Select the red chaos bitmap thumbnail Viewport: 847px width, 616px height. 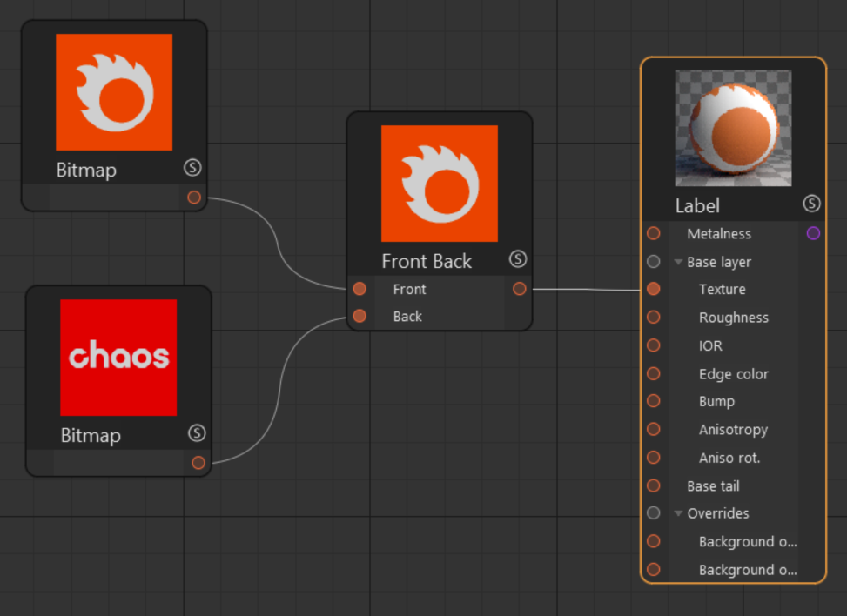pos(118,358)
